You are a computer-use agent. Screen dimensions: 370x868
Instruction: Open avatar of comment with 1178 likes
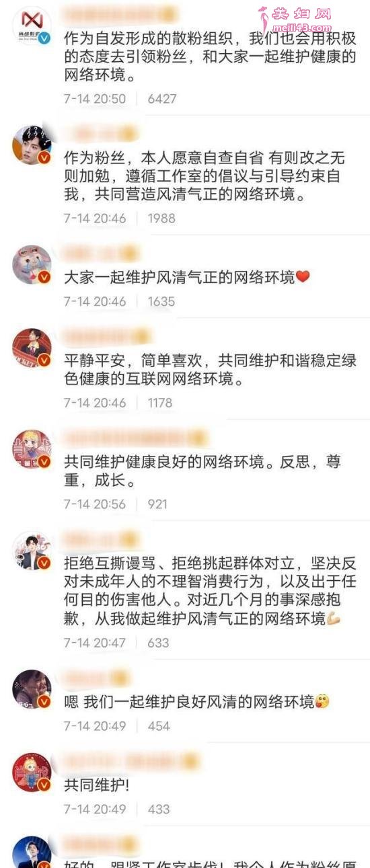32,348
